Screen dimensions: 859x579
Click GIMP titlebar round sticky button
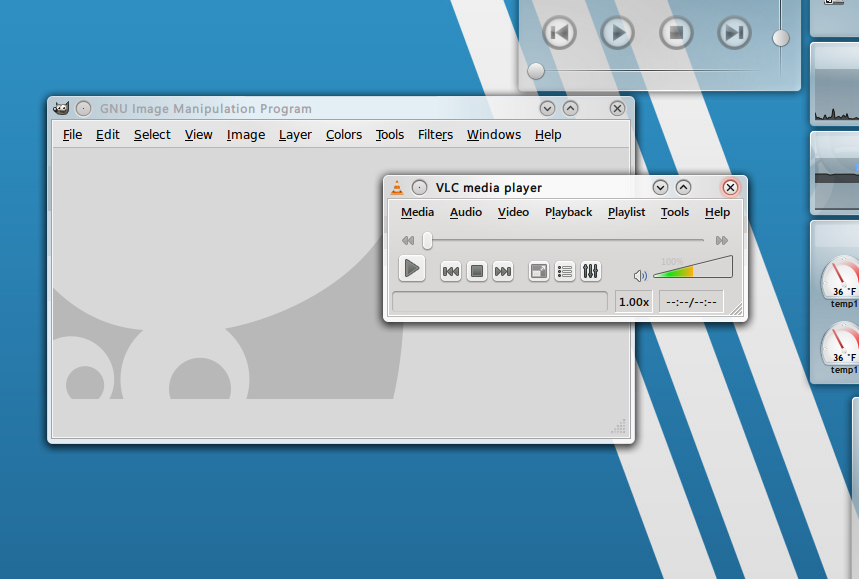(83, 108)
